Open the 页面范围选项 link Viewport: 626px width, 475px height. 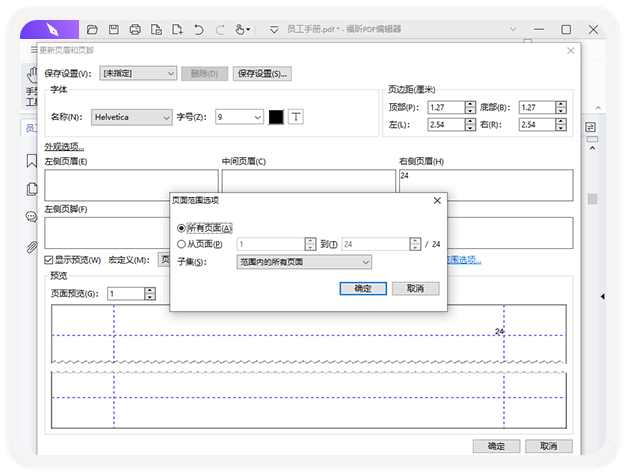(464, 260)
